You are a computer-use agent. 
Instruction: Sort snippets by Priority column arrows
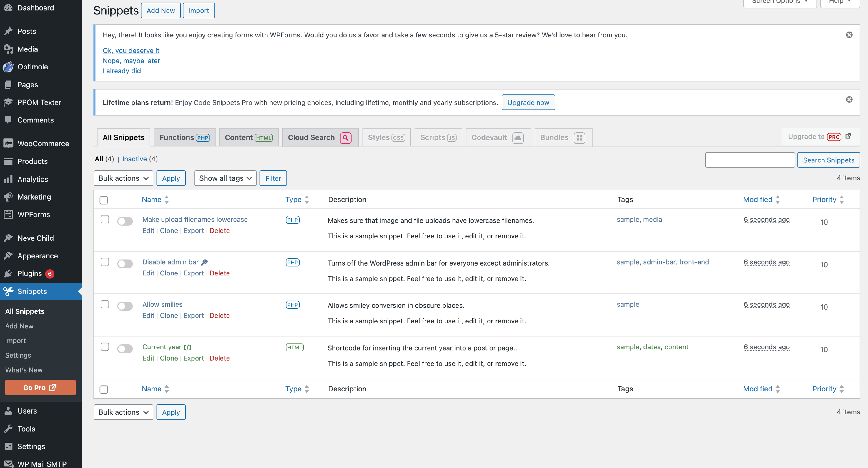tap(841, 200)
